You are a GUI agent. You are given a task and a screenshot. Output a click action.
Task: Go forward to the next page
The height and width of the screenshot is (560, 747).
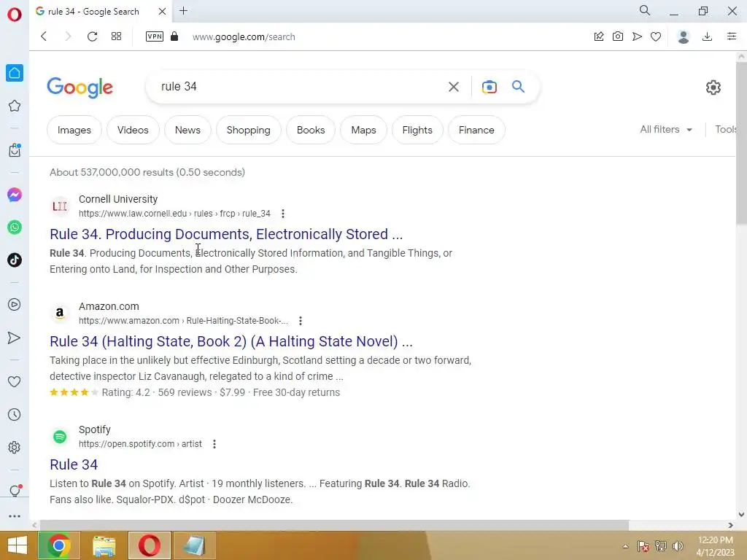click(x=68, y=36)
